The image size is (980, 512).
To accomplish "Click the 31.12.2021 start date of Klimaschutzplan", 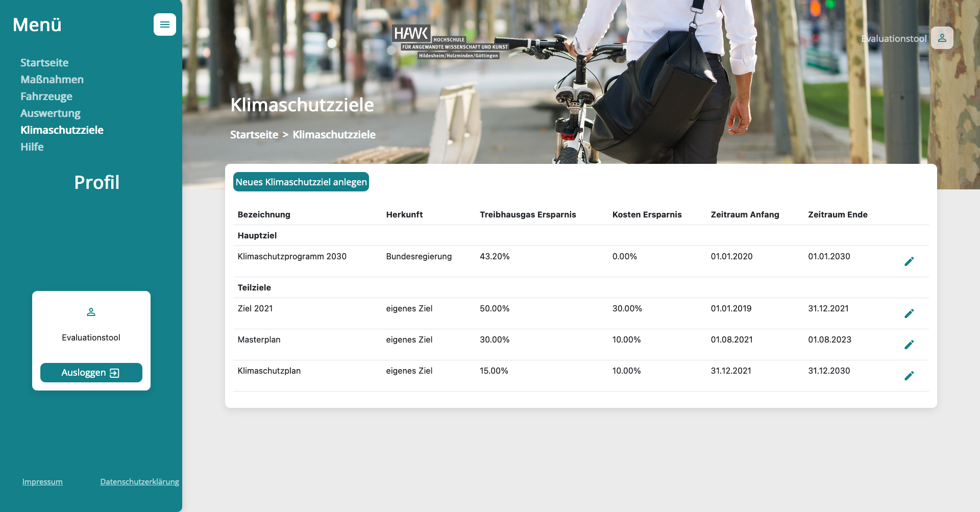I will click(x=731, y=371).
